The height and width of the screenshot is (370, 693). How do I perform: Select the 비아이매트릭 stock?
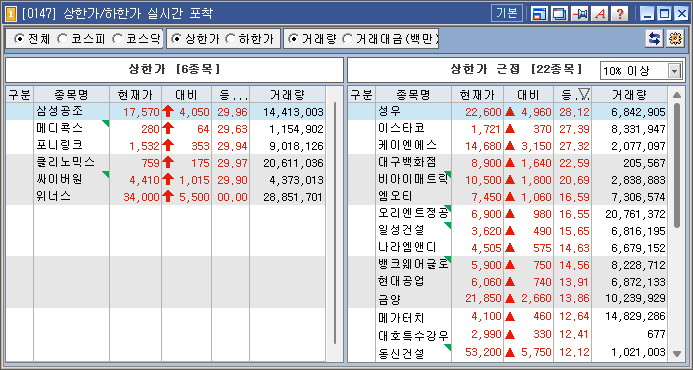tap(413, 180)
